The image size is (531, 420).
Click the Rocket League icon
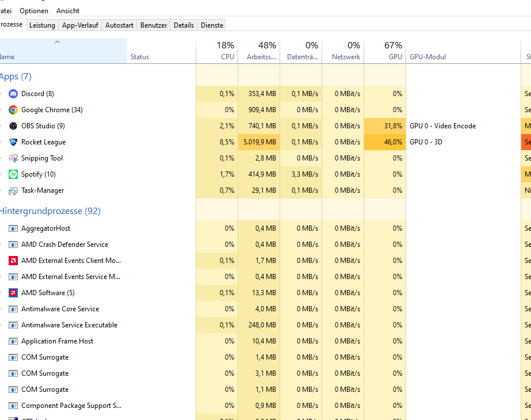(13, 142)
